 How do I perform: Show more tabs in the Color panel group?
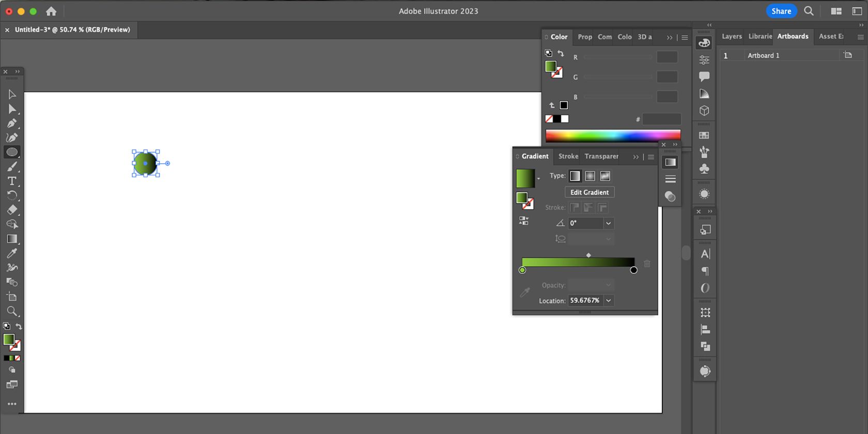pyautogui.click(x=670, y=37)
